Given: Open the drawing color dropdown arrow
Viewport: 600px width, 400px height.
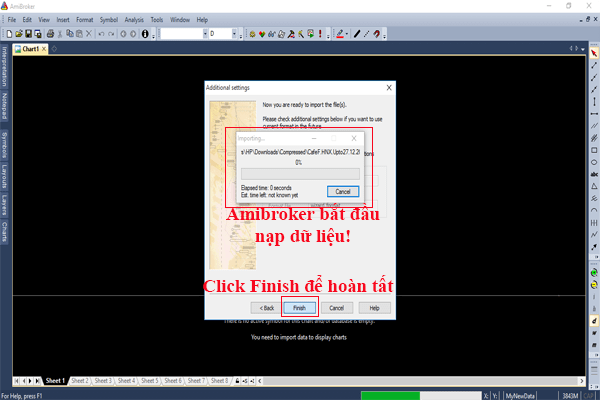Looking at the screenshot, I should (x=347, y=34).
